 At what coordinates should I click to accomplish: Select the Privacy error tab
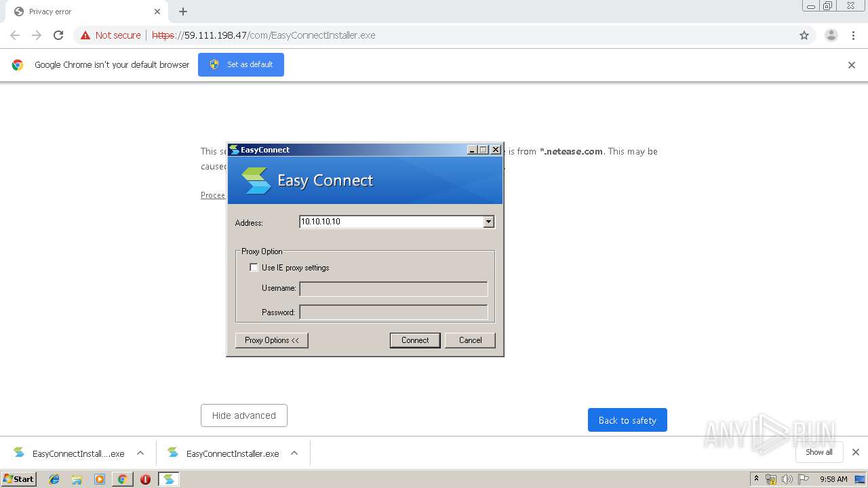coord(87,12)
